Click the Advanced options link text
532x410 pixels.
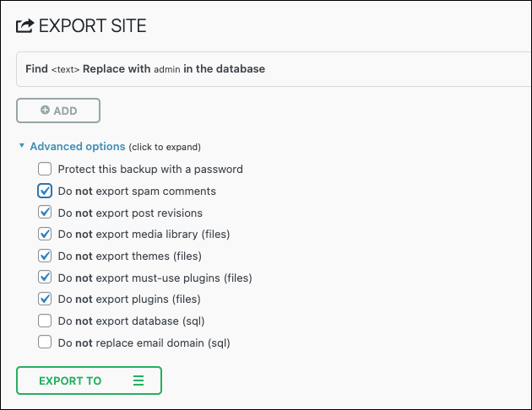click(78, 146)
